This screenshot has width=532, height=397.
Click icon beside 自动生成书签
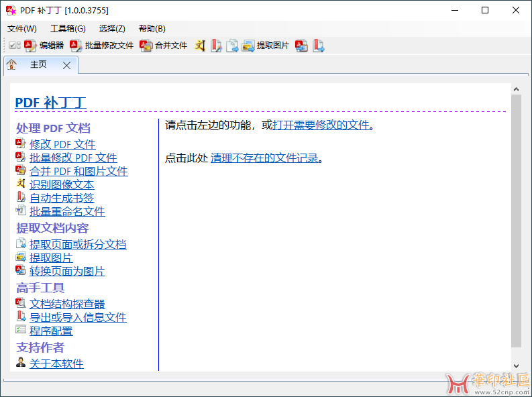pyautogui.click(x=21, y=197)
